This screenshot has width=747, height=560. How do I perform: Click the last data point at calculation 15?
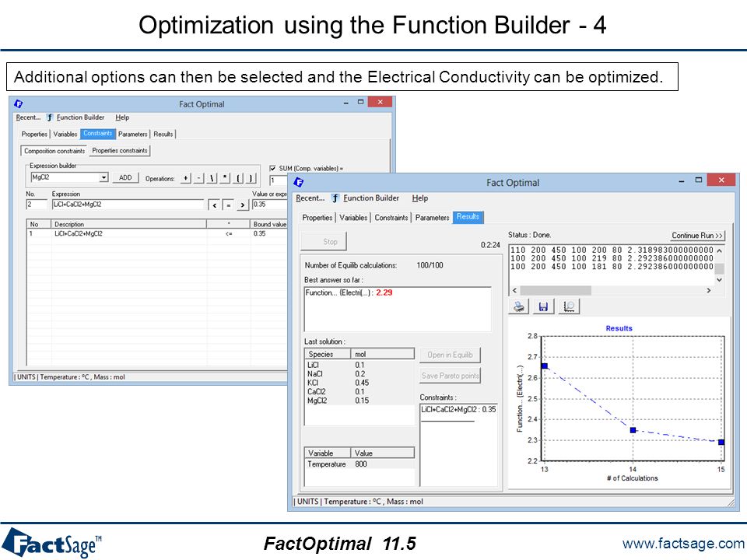point(721,443)
